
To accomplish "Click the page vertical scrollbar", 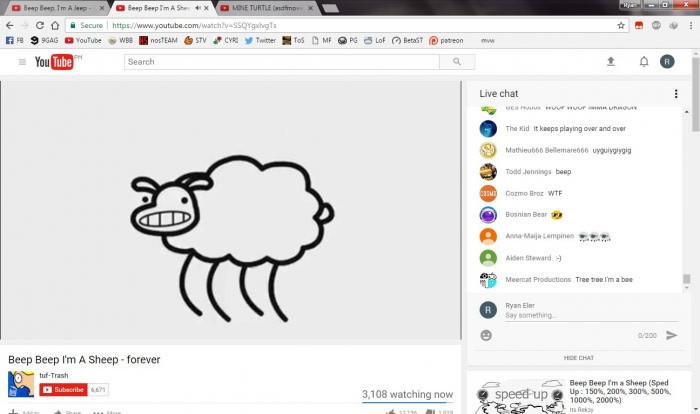I will coord(696,94).
